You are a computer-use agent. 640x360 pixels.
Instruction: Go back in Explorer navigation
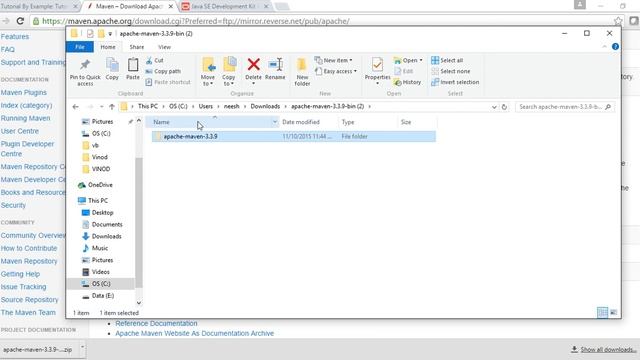[x=76, y=107]
